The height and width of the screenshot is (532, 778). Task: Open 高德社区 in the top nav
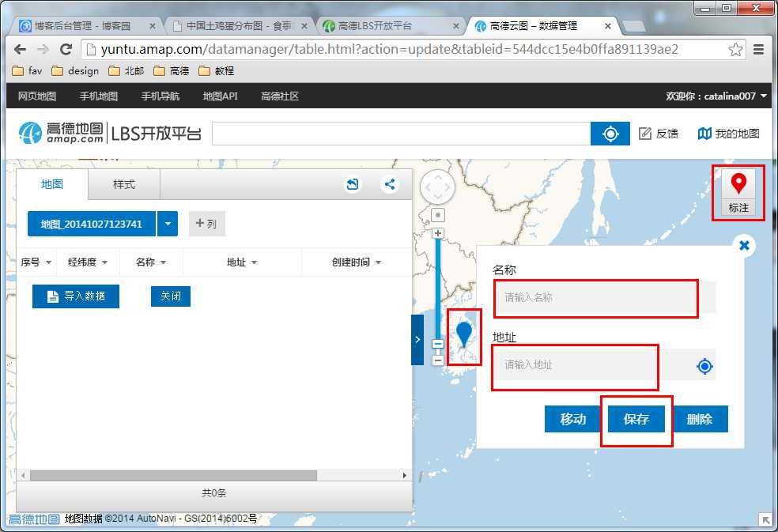280,96
